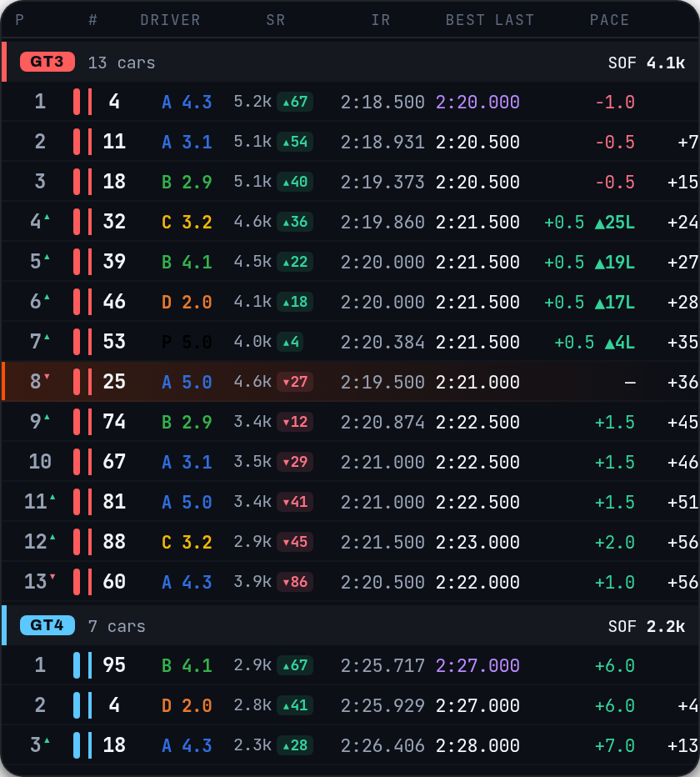
Task: Click the ▲18 iRating gain badge
Action: [x=295, y=302]
